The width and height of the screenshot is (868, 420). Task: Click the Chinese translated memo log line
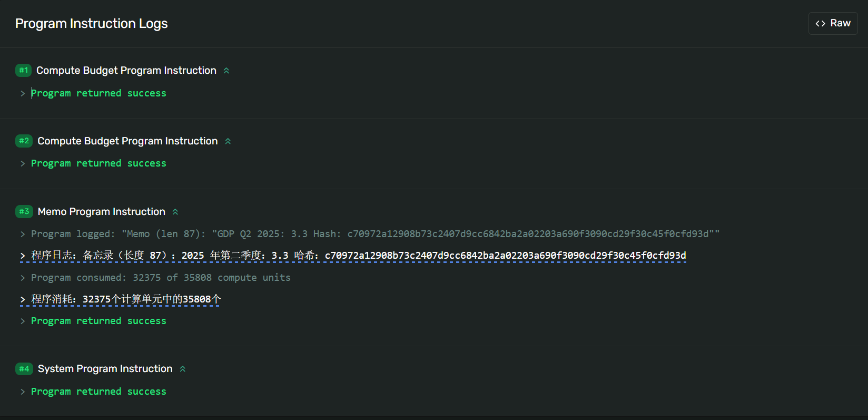coord(358,256)
